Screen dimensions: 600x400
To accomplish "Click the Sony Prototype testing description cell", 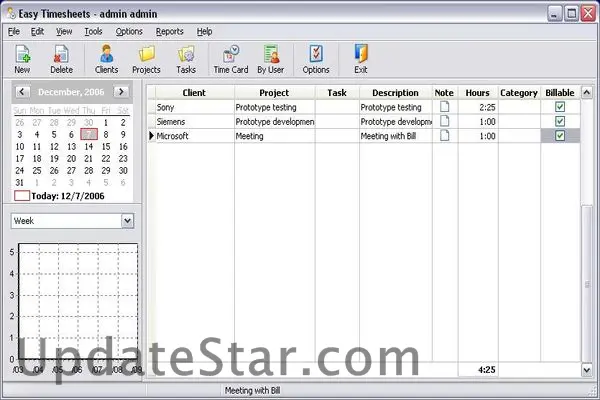I will click(x=396, y=107).
